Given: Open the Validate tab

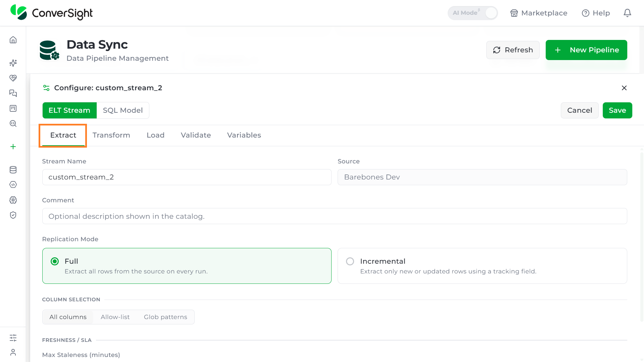Looking at the screenshot, I should [196, 135].
